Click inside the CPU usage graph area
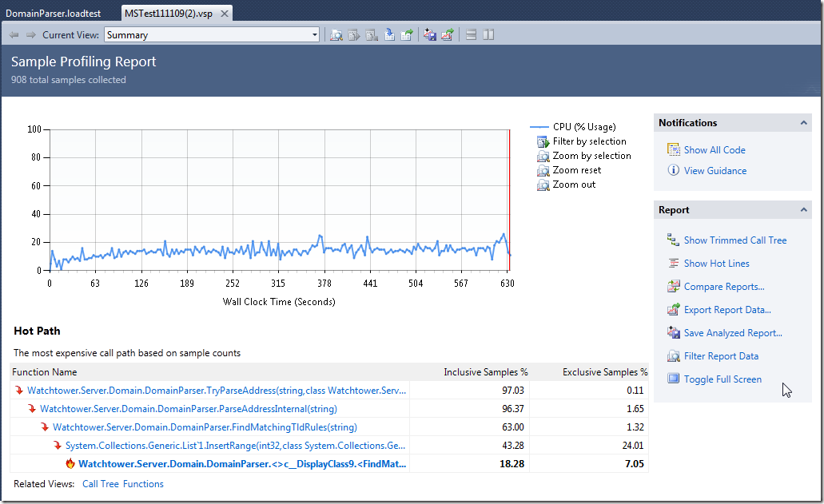Screen dimensions: 824x504 [x=280, y=200]
